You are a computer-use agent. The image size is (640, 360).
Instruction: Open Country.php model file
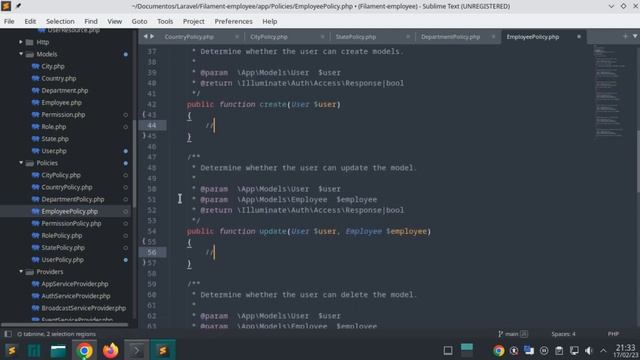tap(59, 78)
